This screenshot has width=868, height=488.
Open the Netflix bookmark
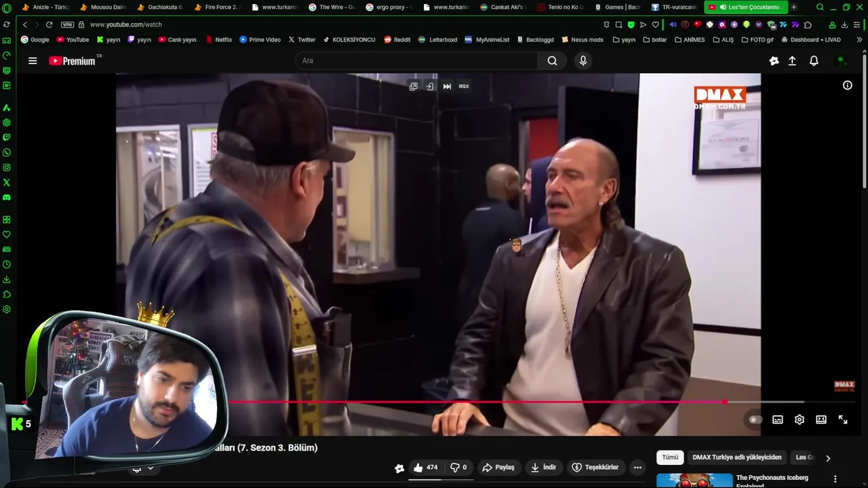[x=218, y=39]
